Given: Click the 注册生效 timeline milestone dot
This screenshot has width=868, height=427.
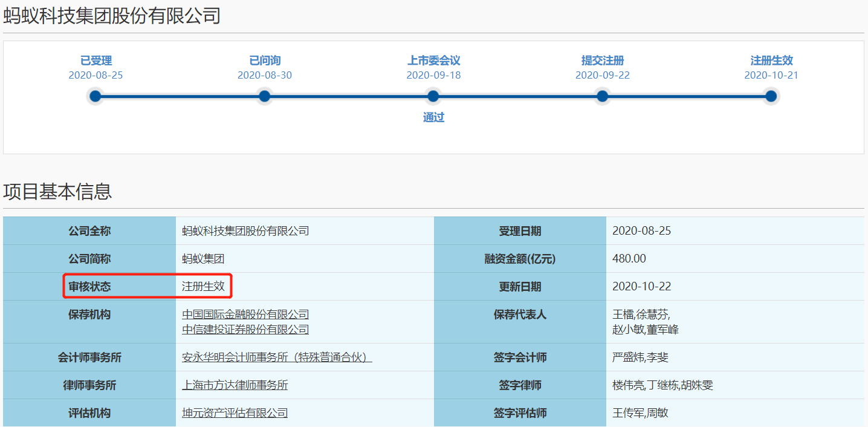Looking at the screenshot, I should tap(771, 96).
